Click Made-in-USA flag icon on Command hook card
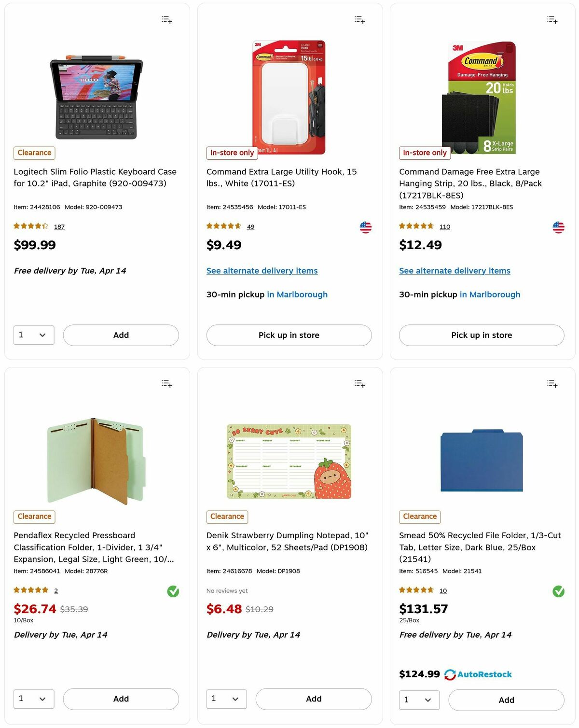 tap(365, 227)
